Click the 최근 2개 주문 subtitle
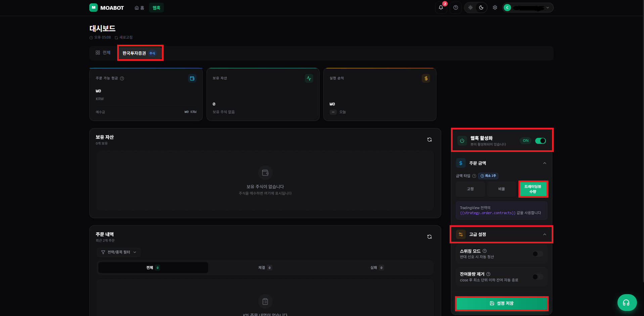Image resolution: width=644 pixels, height=316 pixels. click(x=105, y=241)
